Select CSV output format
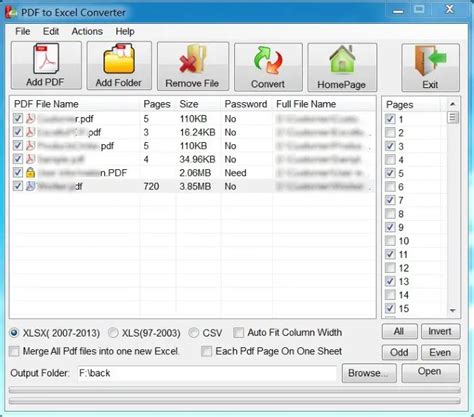Viewport: 474px width, 417px height. click(x=194, y=333)
